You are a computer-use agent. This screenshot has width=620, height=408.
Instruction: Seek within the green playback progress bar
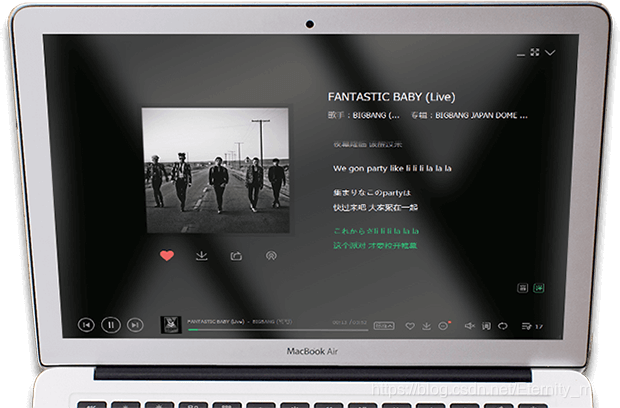(278, 330)
